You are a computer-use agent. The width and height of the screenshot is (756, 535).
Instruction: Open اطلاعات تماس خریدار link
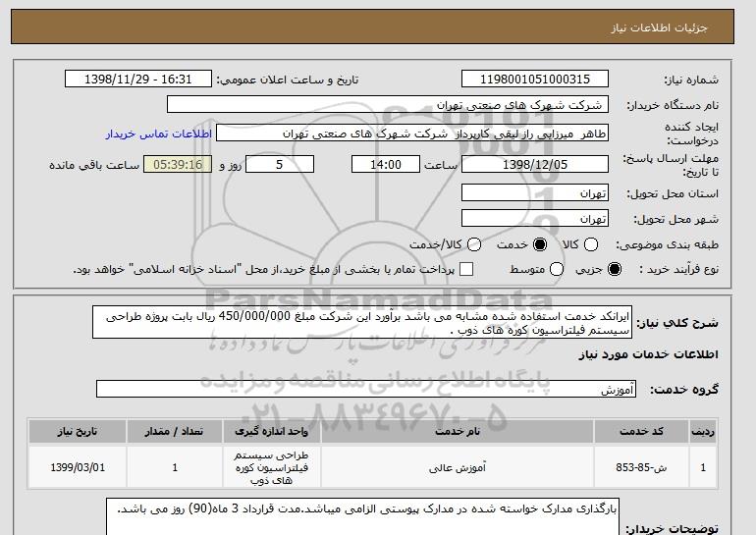(159, 134)
